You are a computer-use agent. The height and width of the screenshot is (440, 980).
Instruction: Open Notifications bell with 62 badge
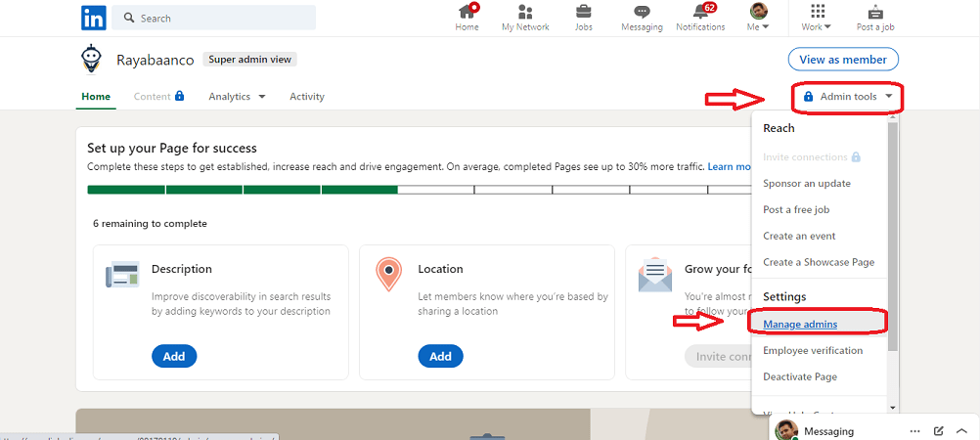click(x=700, y=19)
